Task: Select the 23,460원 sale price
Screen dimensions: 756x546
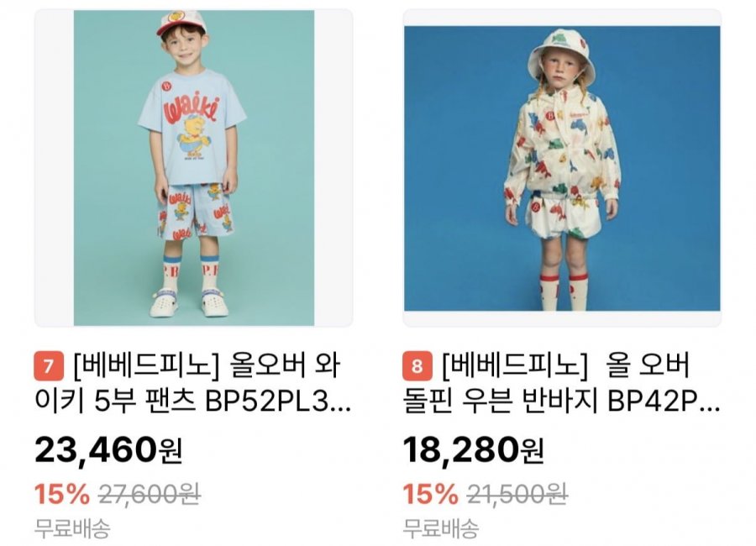Action: tap(108, 449)
